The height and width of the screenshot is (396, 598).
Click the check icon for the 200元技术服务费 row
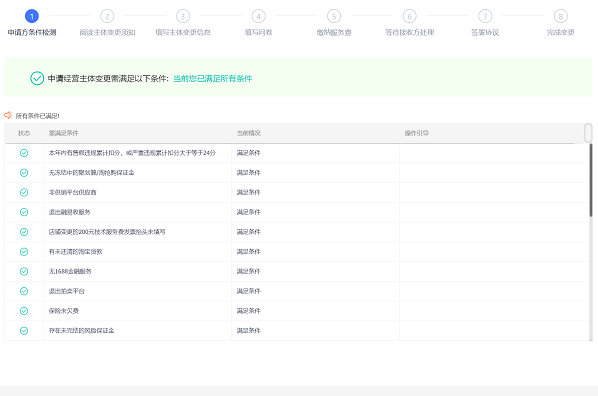pyautogui.click(x=24, y=232)
